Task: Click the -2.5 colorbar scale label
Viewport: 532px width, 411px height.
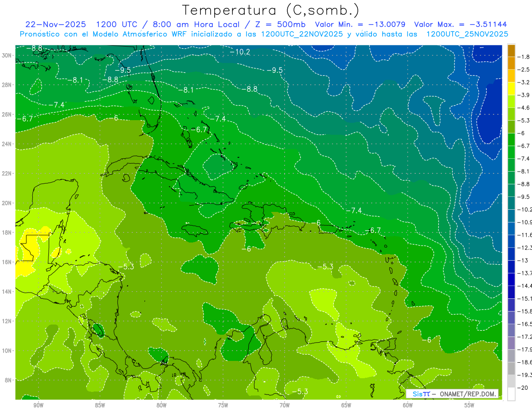Action: click(524, 70)
